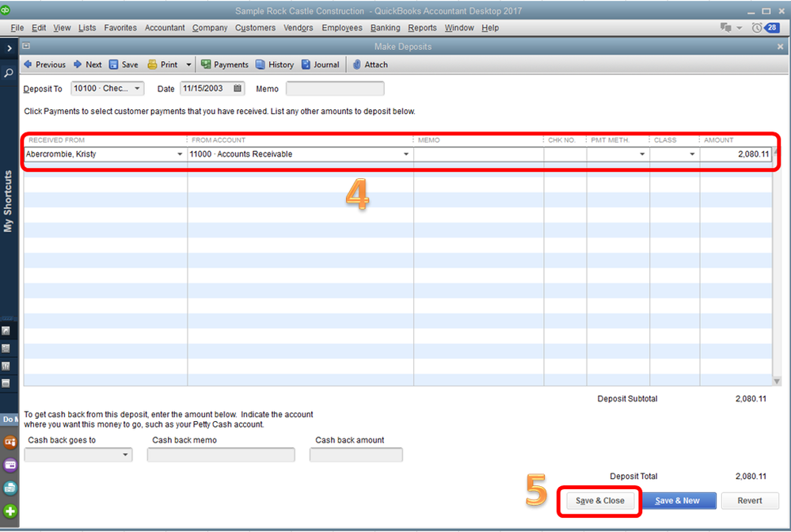Open the Class dropdown arrow
The width and height of the screenshot is (791, 532).
tap(692, 154)
